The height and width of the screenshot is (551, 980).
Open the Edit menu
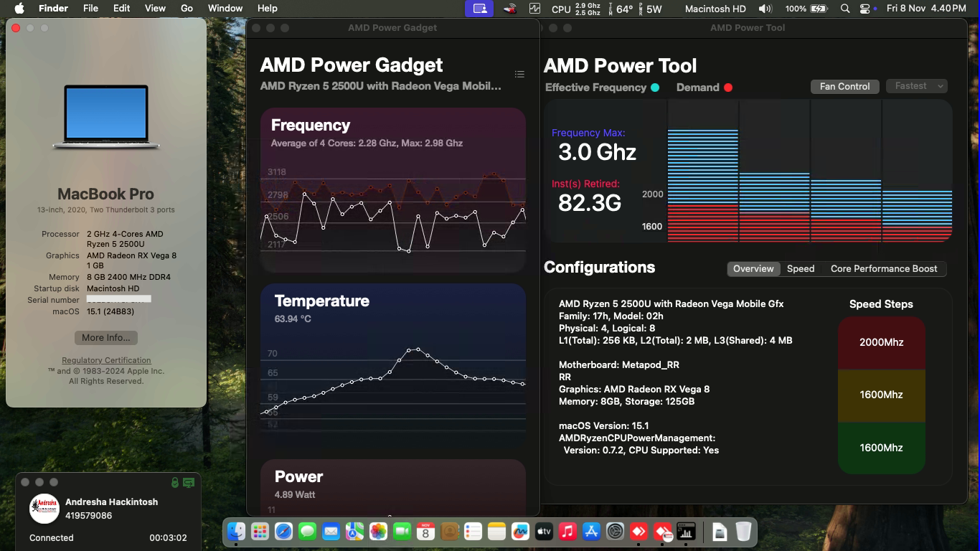coord(121,9)
